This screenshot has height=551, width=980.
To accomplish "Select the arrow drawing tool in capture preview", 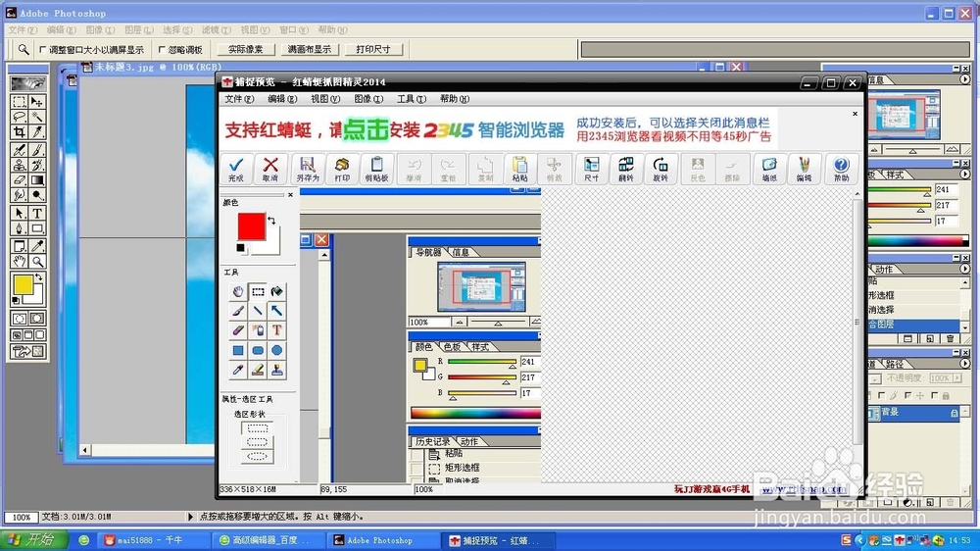I will click(277, 311).
